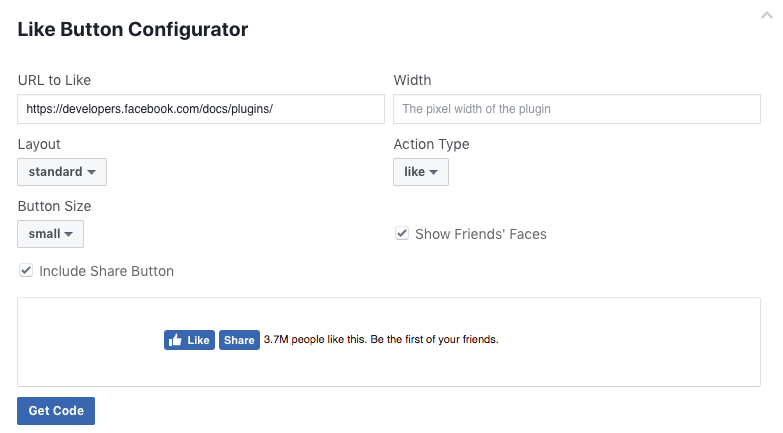Click the Like Button Configurator heading
The image size is (783, 433).
pyautogui.click(x=133, y=29)
